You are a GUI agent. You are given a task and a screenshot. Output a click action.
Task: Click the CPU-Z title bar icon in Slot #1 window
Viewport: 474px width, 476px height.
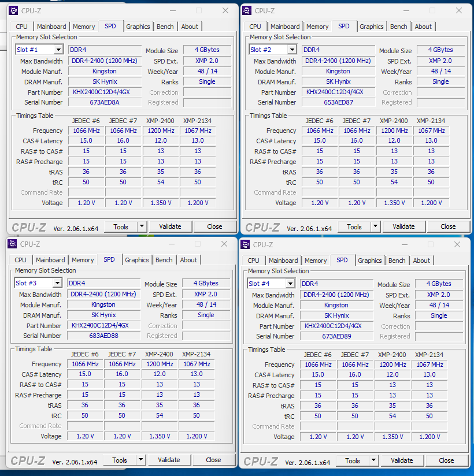point(13,10)
